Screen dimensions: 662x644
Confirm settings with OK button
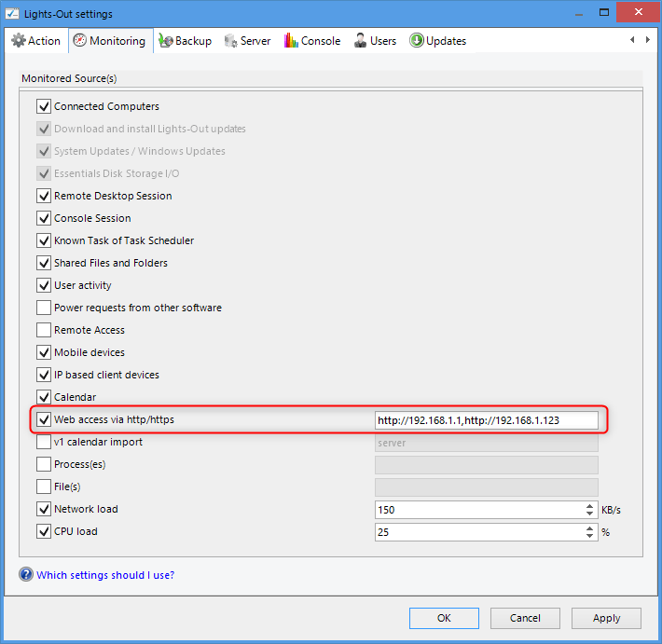(x=444, y=618)
